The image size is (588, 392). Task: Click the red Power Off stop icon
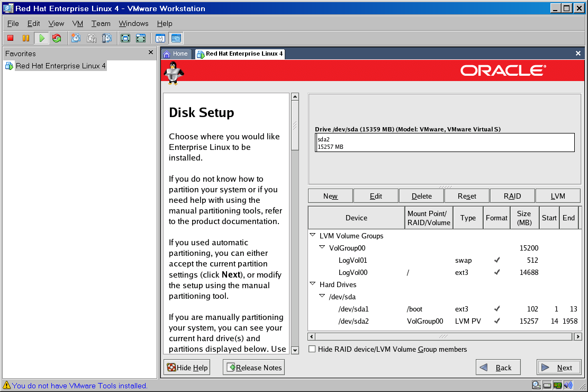(x=11, y=38)
